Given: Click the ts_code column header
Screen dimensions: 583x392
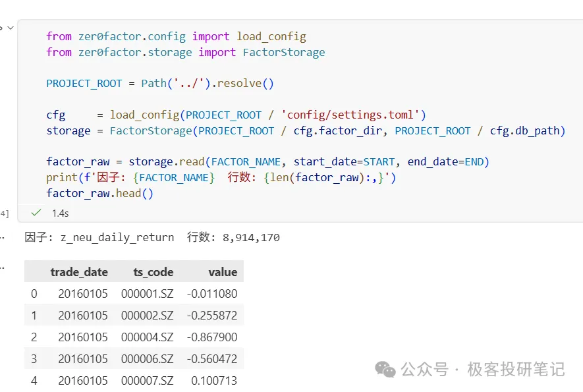Looking at the screenshot, I should tap(153, 272).
